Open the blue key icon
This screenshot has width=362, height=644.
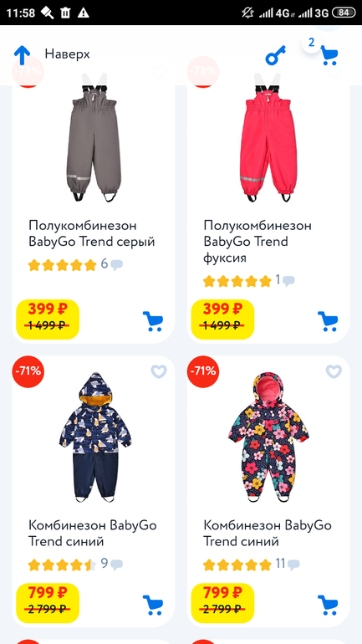[x=275, y=55]
